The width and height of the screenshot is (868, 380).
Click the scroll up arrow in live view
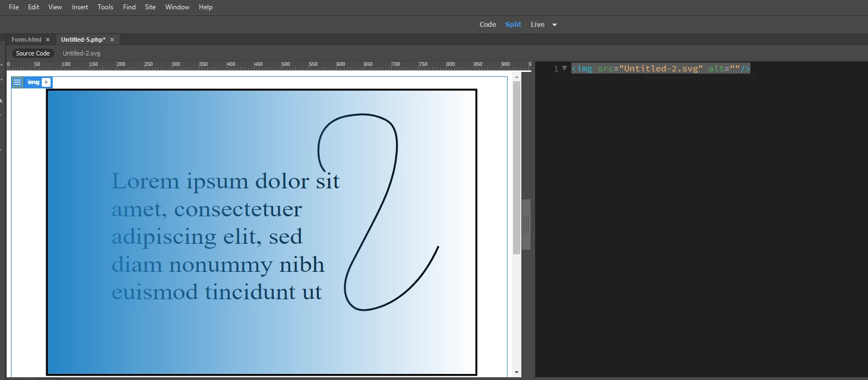click(516, 77)
